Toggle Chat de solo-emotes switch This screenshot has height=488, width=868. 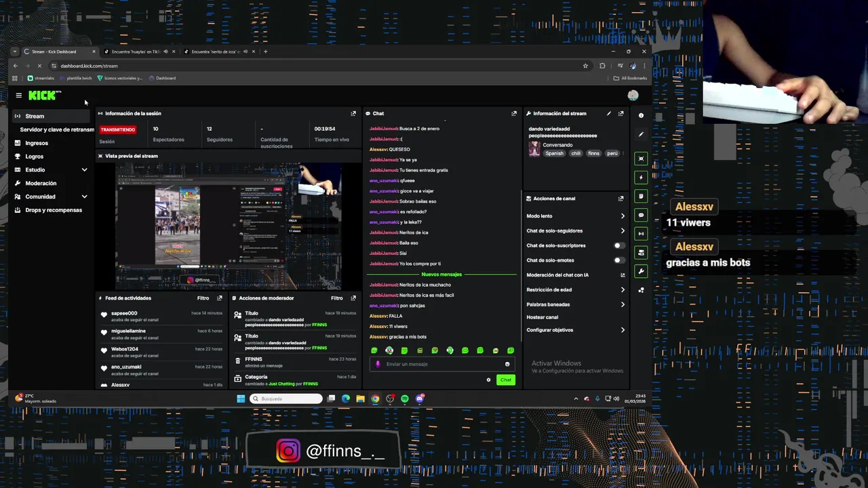[618, 260]
